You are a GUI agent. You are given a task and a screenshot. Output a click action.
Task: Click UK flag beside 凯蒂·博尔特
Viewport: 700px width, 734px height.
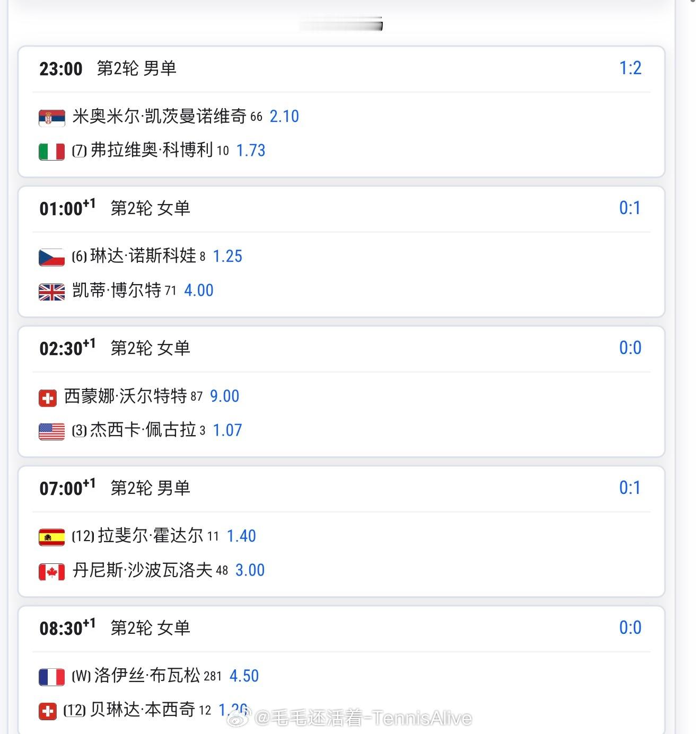coord(52,291)
